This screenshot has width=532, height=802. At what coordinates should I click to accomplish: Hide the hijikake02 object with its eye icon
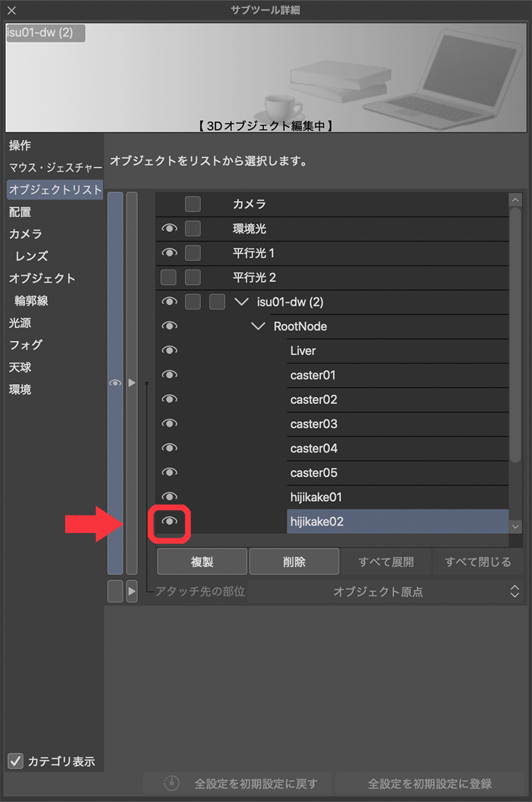(x=170, y=522)
